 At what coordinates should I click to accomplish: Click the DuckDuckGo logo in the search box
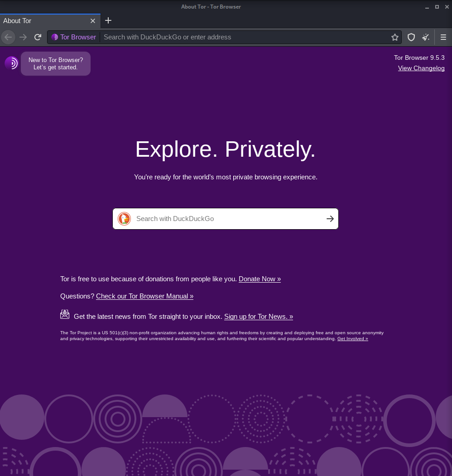pyautogui.click(x=124, y=219)
